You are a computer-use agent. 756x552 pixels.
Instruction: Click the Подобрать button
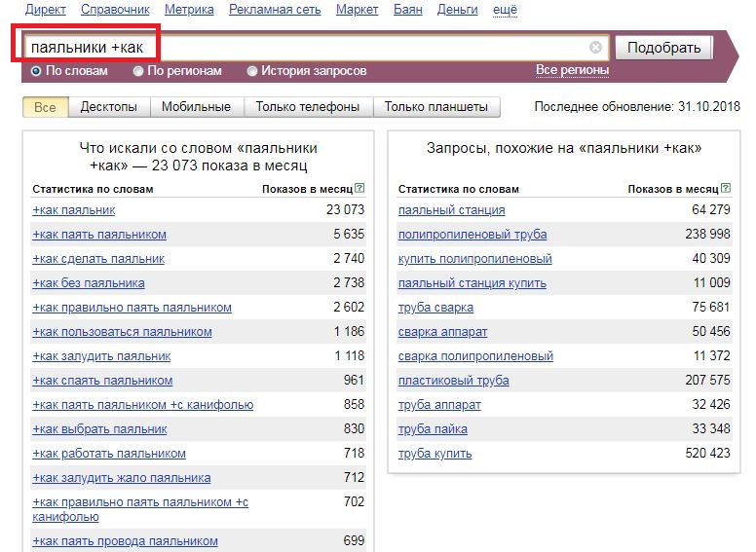point(663,48)
